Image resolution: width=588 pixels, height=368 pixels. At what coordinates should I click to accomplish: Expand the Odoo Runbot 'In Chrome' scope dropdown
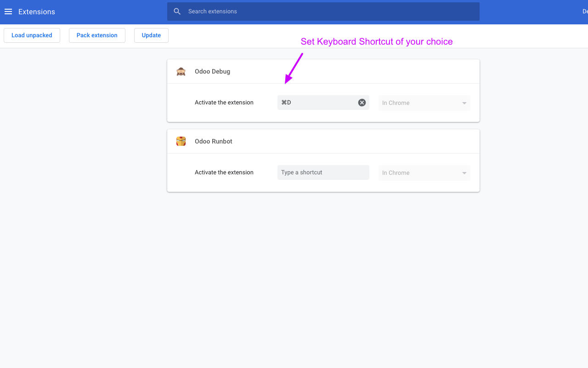[x=424, y=173]
